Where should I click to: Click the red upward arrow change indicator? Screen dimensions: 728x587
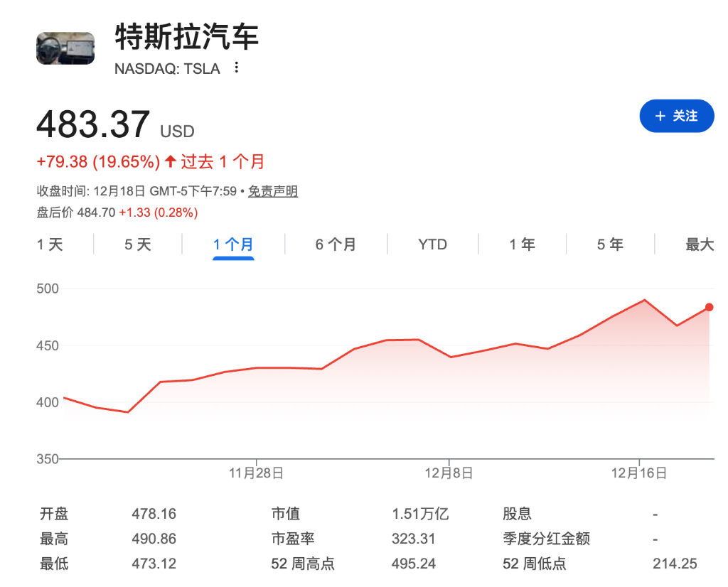click(170, 162)
